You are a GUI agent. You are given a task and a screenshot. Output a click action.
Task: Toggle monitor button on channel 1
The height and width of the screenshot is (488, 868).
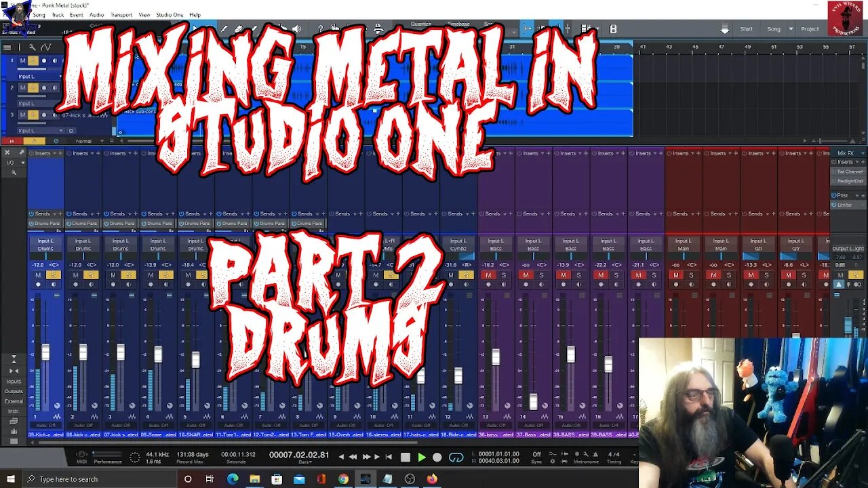[x=54, y=285]
